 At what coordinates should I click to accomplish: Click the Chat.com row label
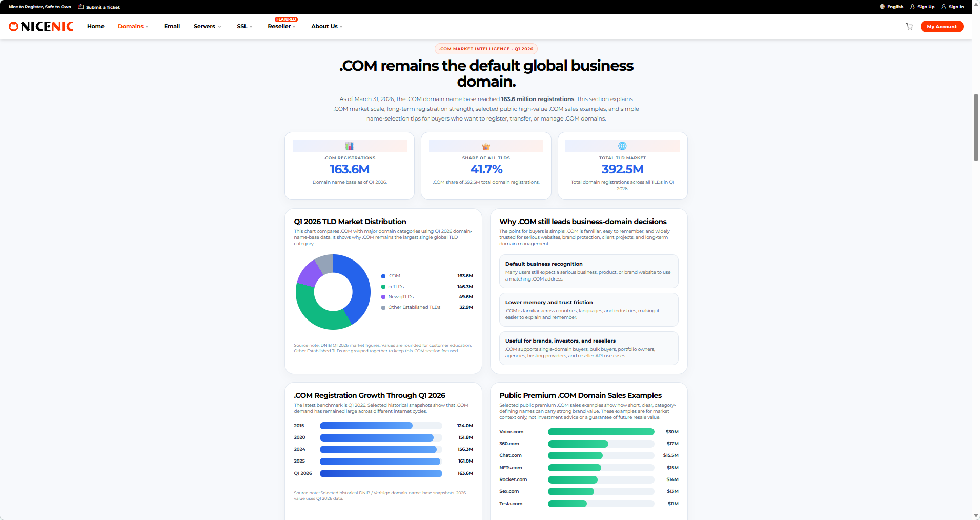(511, 455)
